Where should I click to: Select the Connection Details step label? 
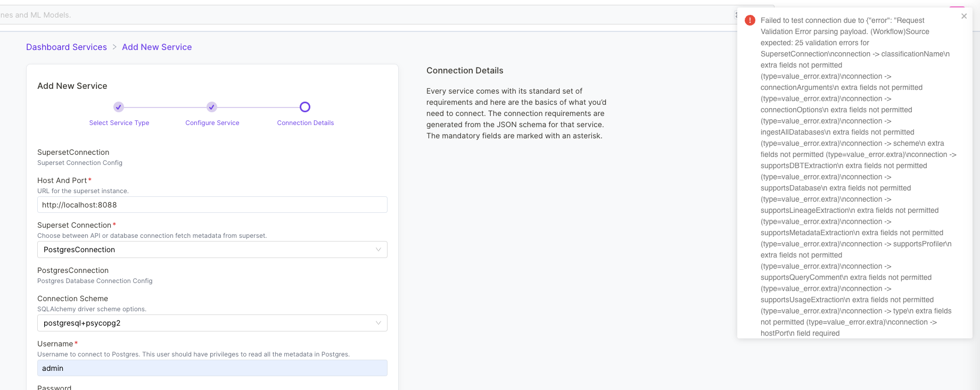point(306,123)
